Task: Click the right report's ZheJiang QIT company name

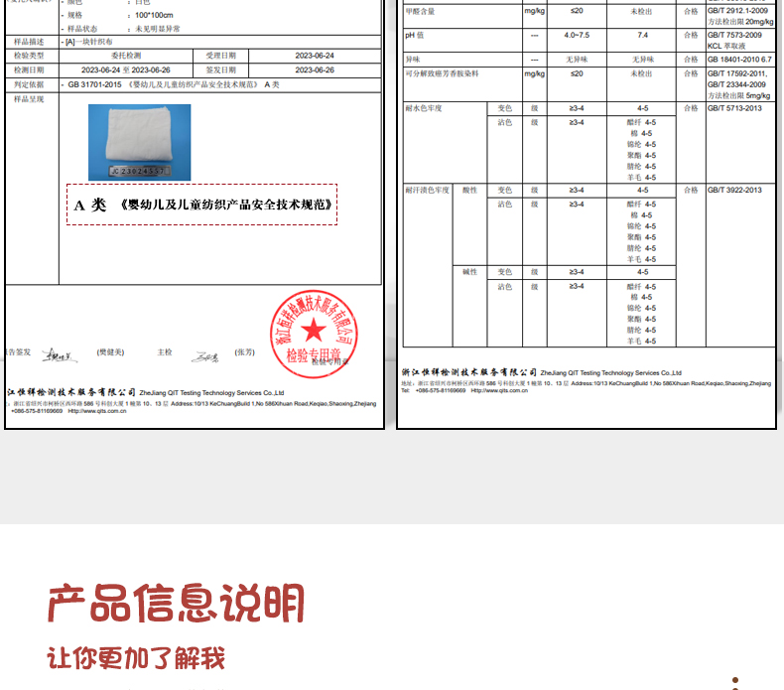Action: (x=611, y=372)
